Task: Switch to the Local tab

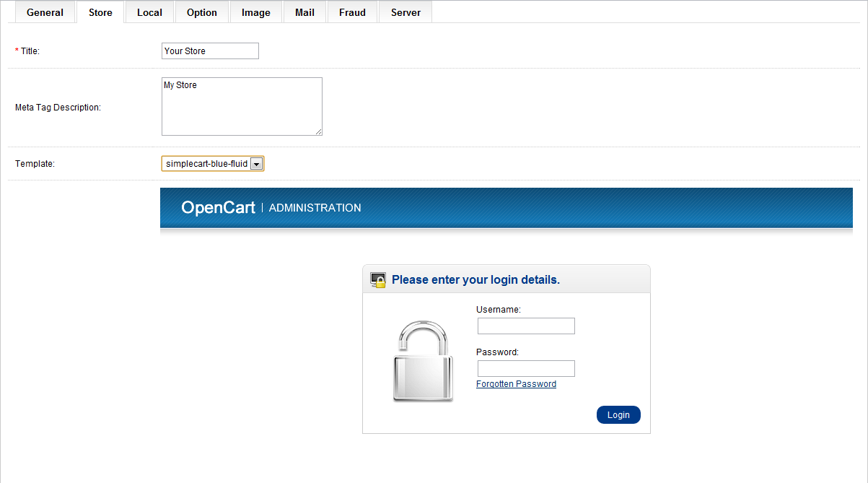Action: point(149,12)
